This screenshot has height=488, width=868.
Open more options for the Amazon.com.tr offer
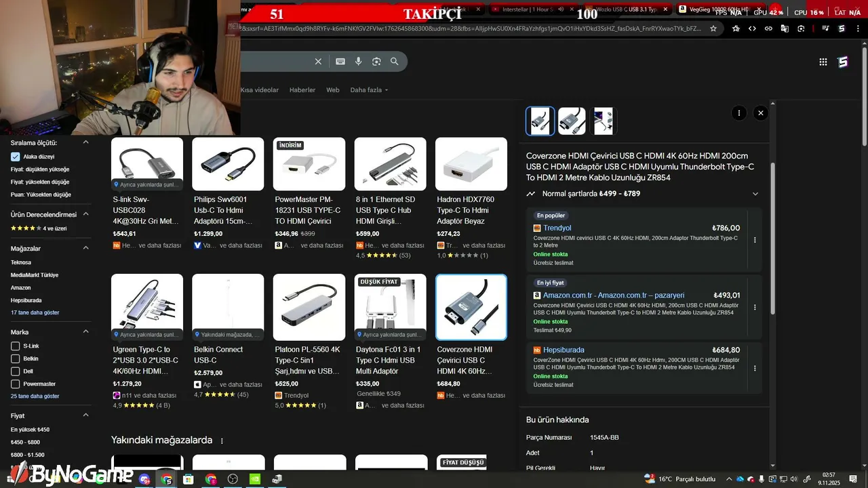tap(755, 307)
